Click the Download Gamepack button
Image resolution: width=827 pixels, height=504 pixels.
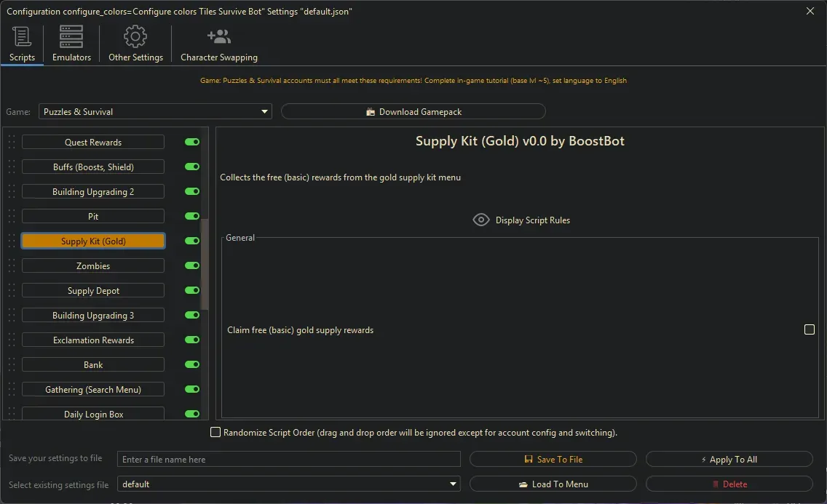[413, 111]
